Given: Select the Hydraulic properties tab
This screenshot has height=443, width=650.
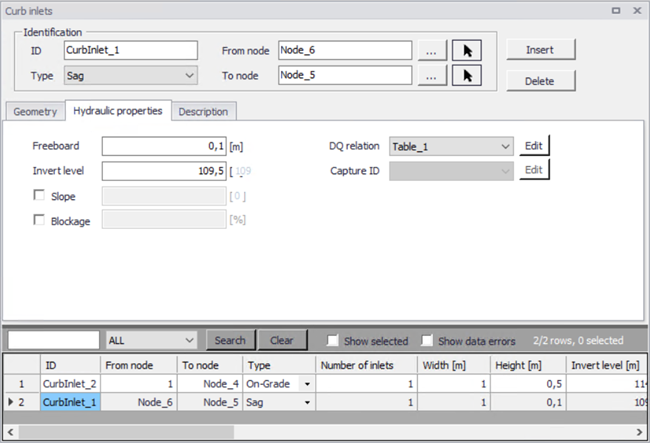Looking at the screenshot, I should pyautogui.click(x=118, y=111).
